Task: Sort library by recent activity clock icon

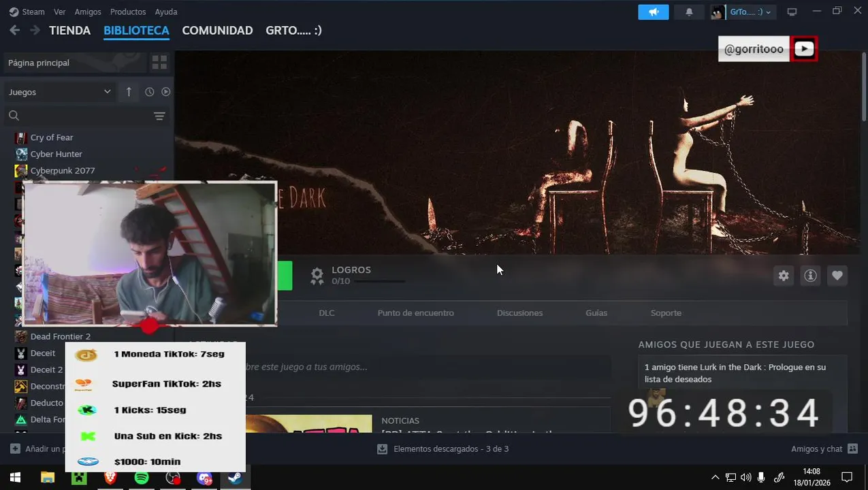Action: (x=150, y=92)
